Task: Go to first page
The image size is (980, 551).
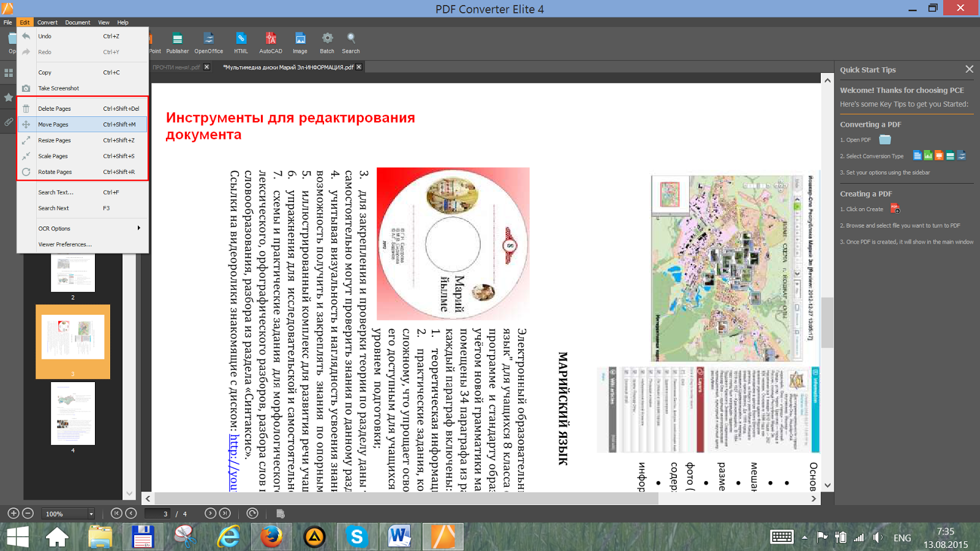Action: pos(116,513)
